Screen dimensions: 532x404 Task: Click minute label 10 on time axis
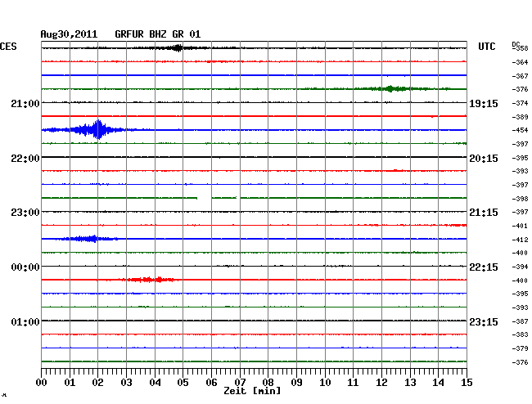(x=325, y=383)
